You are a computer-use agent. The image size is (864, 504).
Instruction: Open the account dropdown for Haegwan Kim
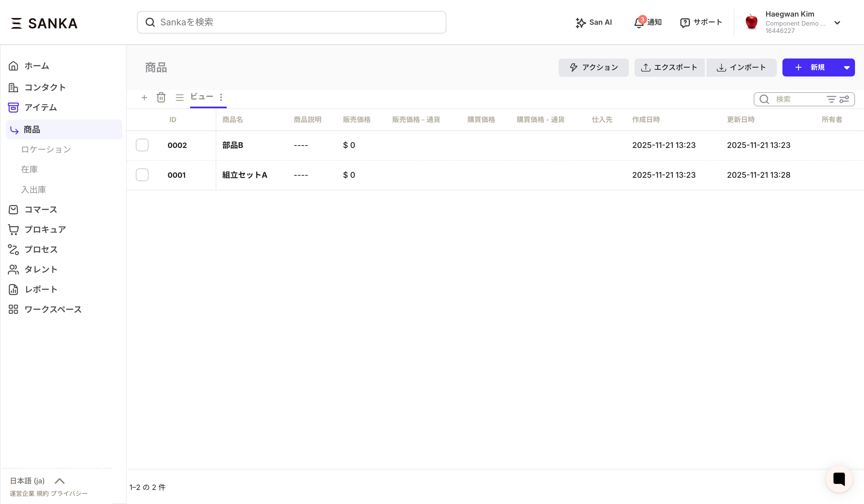coord(838,22)
